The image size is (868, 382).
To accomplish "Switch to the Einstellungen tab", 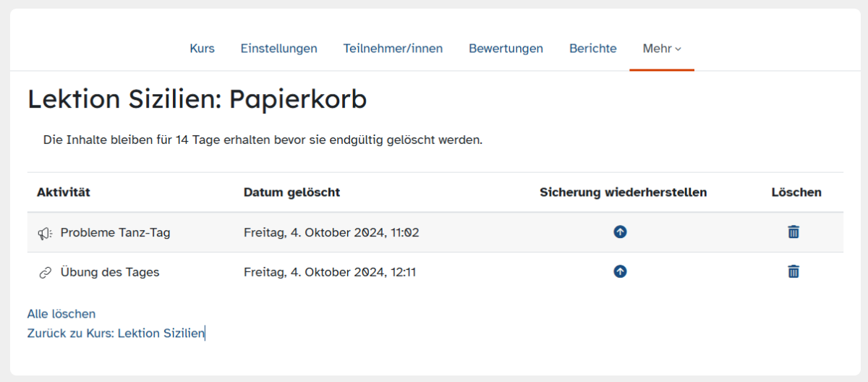I will (x=278, y=48).
